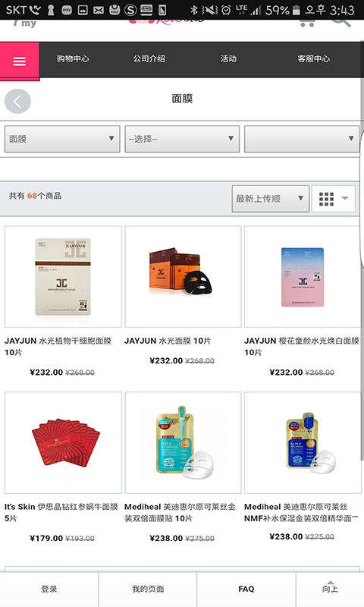The height and width of the screenshot is (607, 364).
Task: Open the --选择-- dropdown
Action: click(x=182, y=139)
